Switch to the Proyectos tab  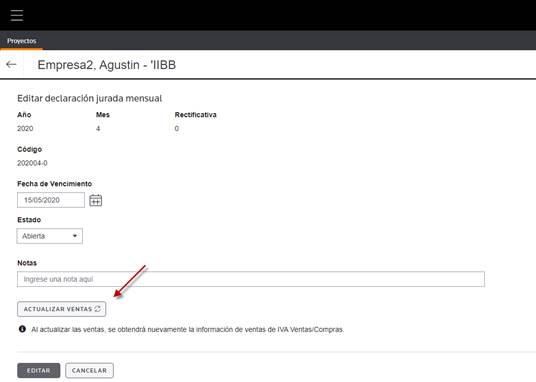pyautogui.click(x=22, y=41)
